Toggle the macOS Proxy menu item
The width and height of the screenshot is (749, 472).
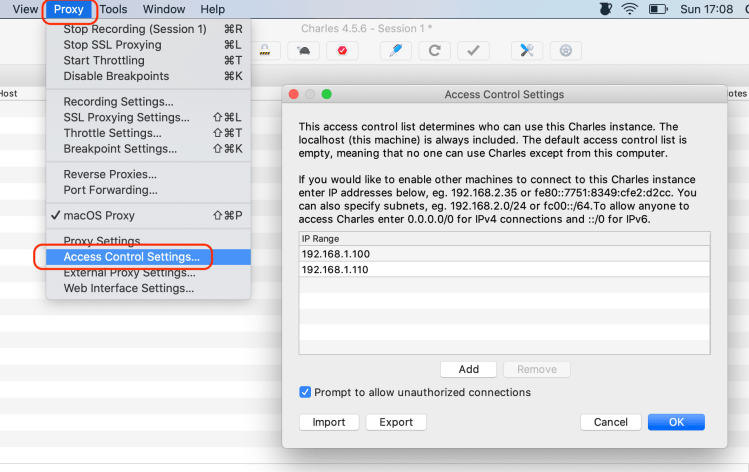(x=99, y=215)
